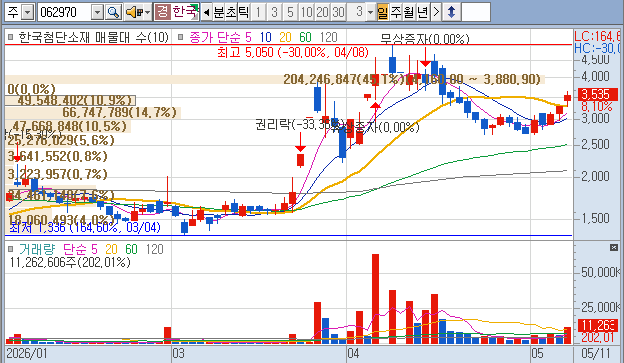Click volume average 20 legend label

[111, 249]
